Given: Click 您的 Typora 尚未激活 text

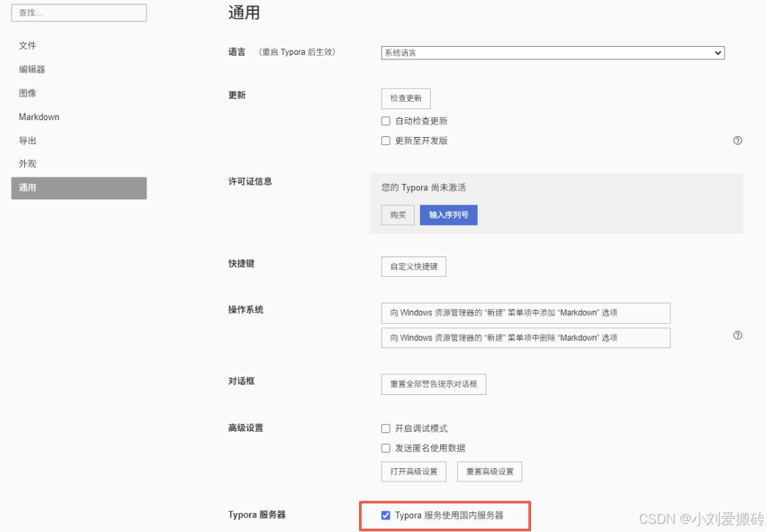Looking at the screenshot, I should (x=423, y=188).
